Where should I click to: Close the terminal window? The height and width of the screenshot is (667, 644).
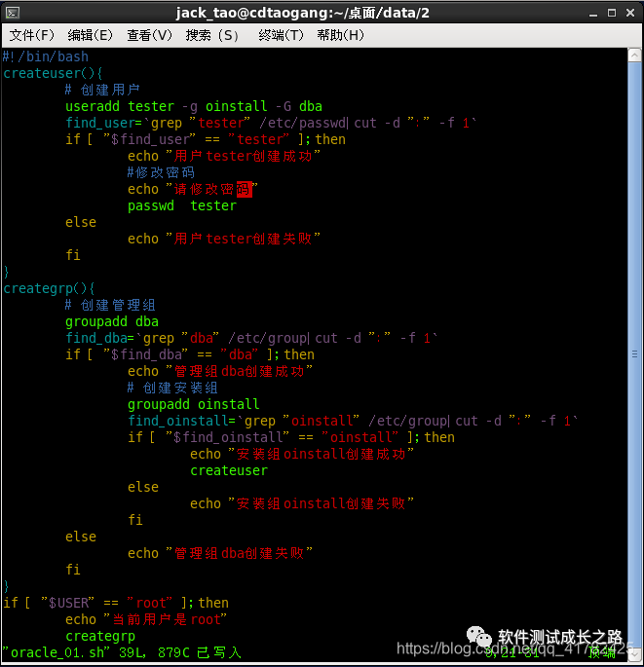pos(630,13)
